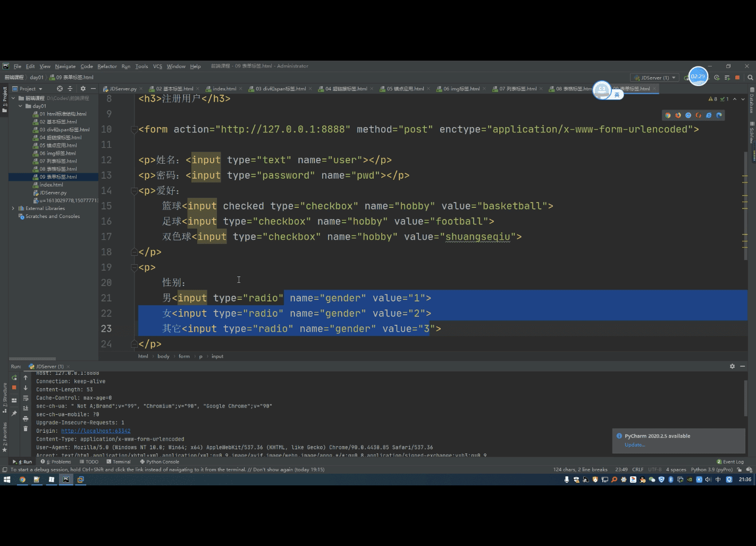This screenshot has height=546, width=756.
Task: Switch to 06 img标签.html editor tab
Action: click(x=461, y=89)
